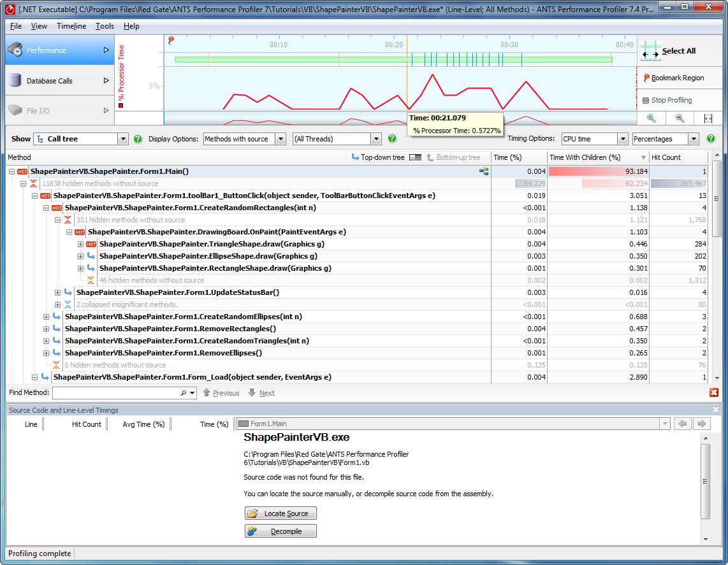728x565 pixels.
Task: Click the Select All timeline icon
Action: click(652, 51)
